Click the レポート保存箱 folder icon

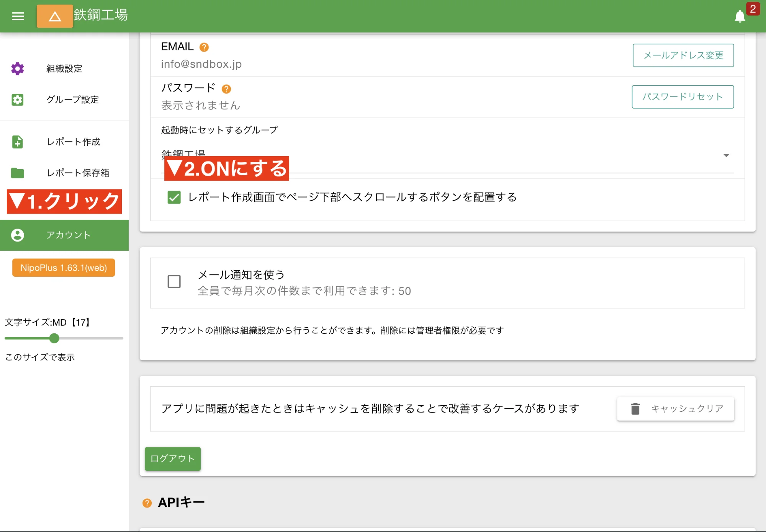(17, 173)
